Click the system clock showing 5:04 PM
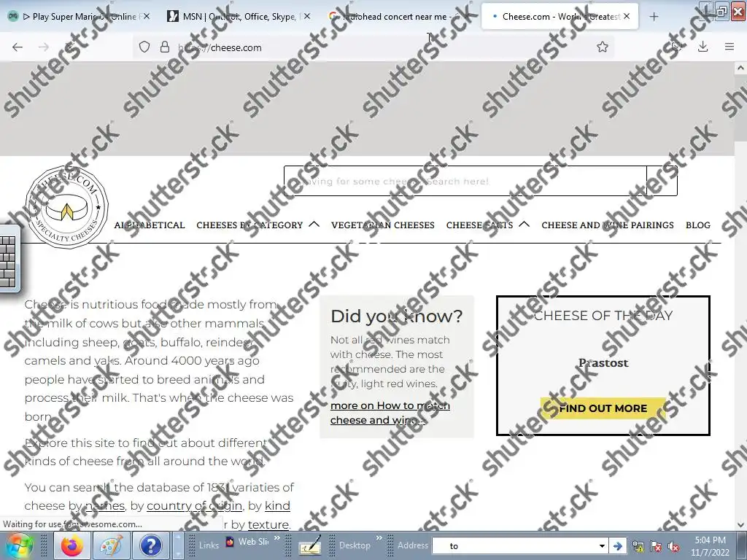Viewport: 747px width, 560px height. pos(710,546)
